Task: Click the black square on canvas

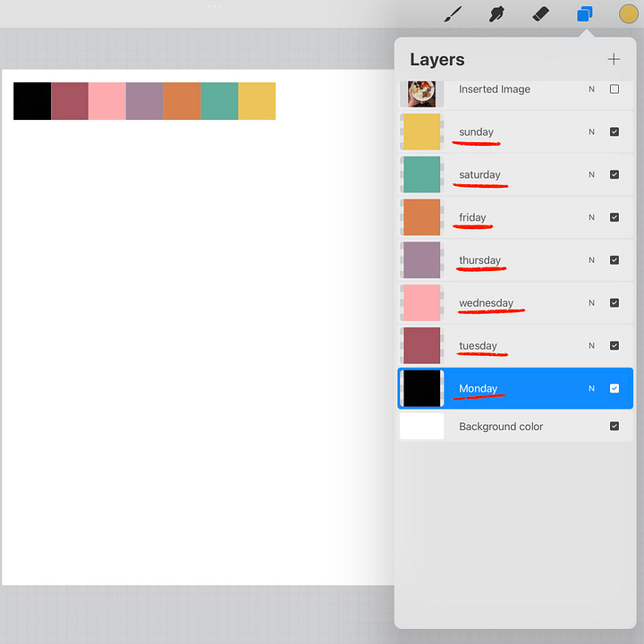Action: click(x=32, y=101)
